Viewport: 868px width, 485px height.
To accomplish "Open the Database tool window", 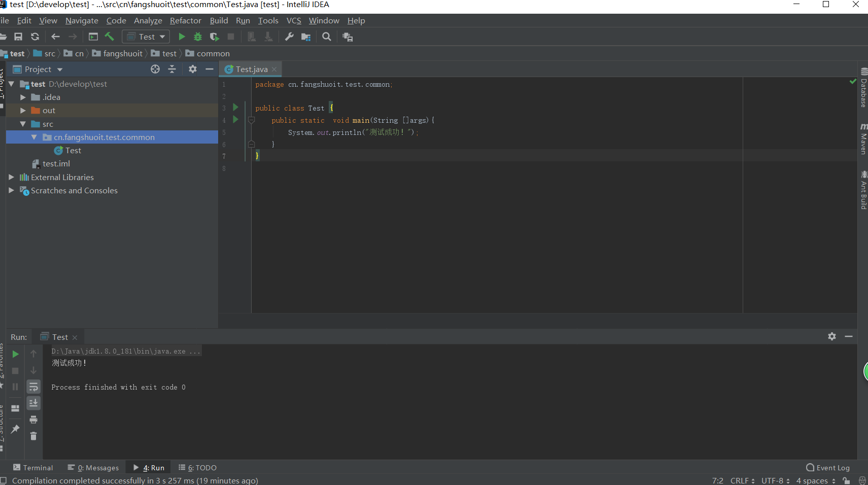I will tap(863, 87).
